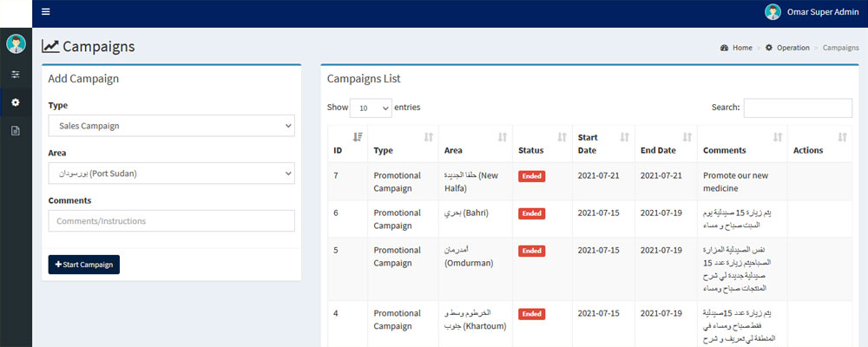Focus the Comments/Instructions input field
Screen dimensions: 868x347
pyautogui.click(x=172, y=221)
